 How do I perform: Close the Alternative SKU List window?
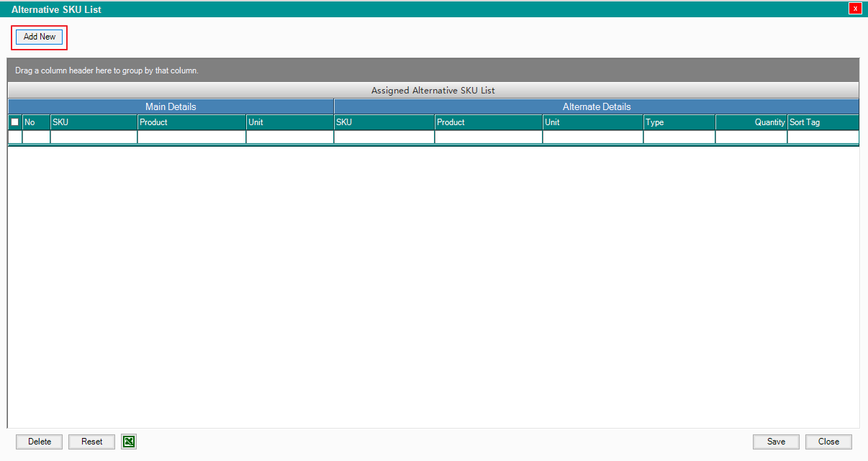[855, 9]
